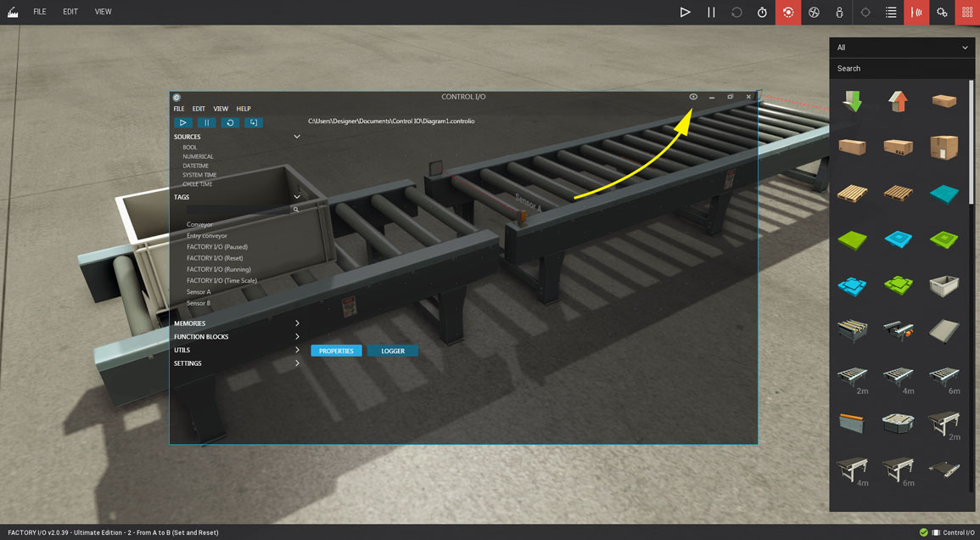Toggle the parts palette grid icon
This screenshot has width=980, height=540.
pos(967,12)
